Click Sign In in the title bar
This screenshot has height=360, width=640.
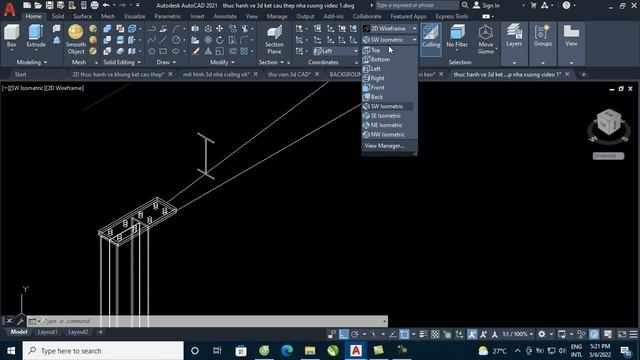click(x=486, y=5)
